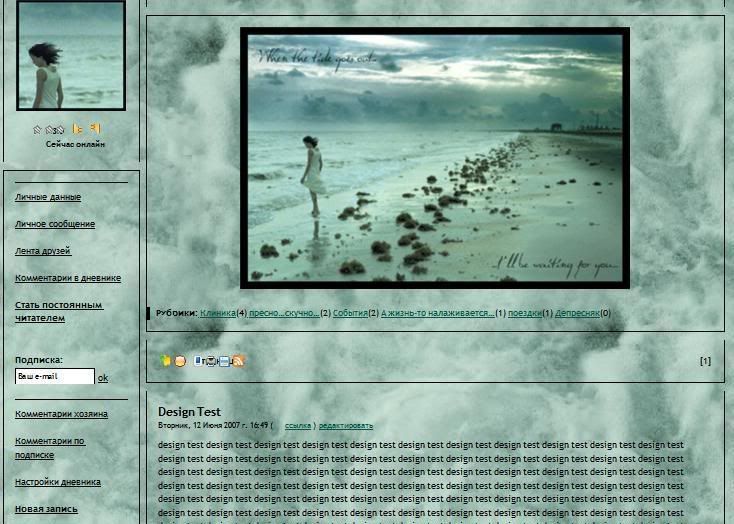
Task: Open Личное сообщение in the sidebar
Action: click(55, 224)
